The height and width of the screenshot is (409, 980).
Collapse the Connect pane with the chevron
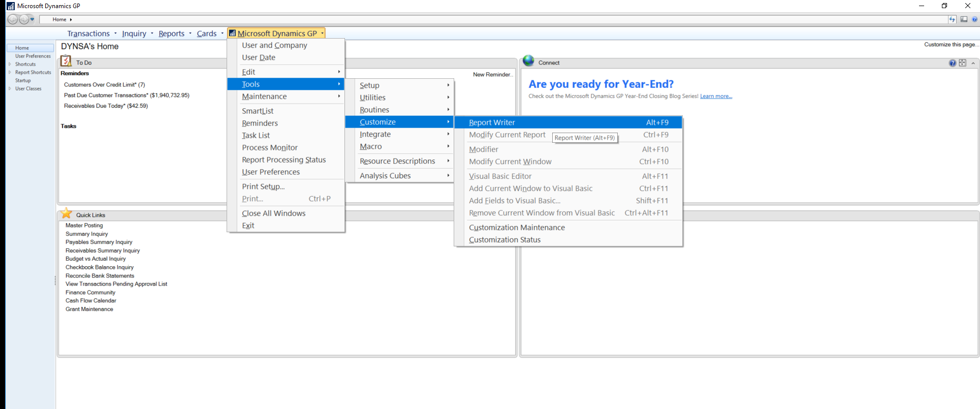973,64
